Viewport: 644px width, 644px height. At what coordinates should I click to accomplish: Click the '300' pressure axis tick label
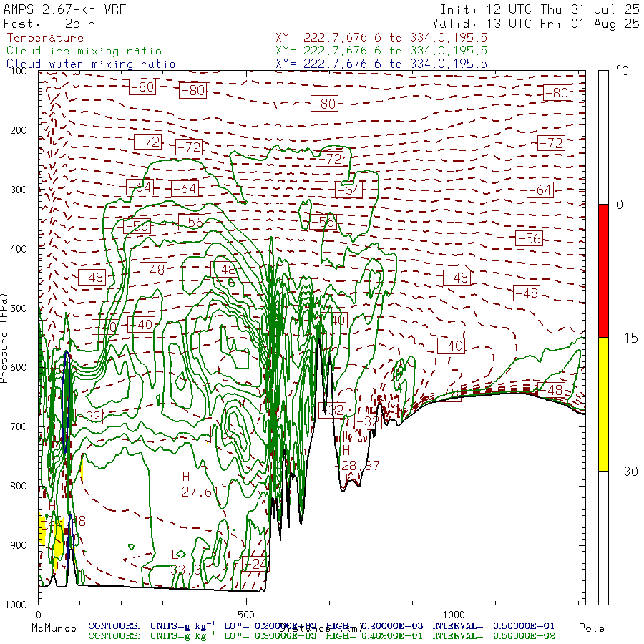[19, 190]
